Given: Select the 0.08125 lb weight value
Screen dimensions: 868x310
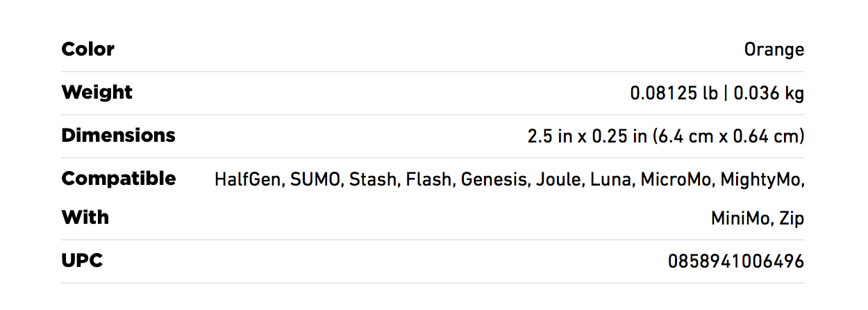Looking at the screenshot, I should [674, 93].
